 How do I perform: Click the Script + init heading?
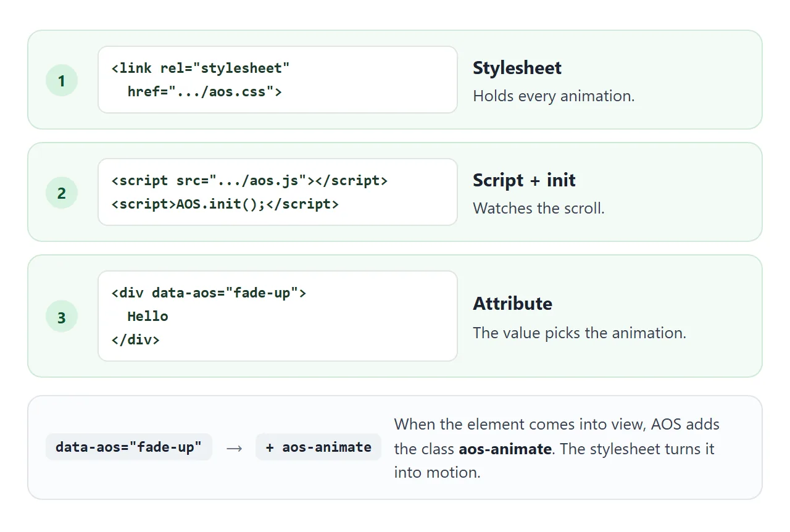pyautogui.click(x=524, y=180)
